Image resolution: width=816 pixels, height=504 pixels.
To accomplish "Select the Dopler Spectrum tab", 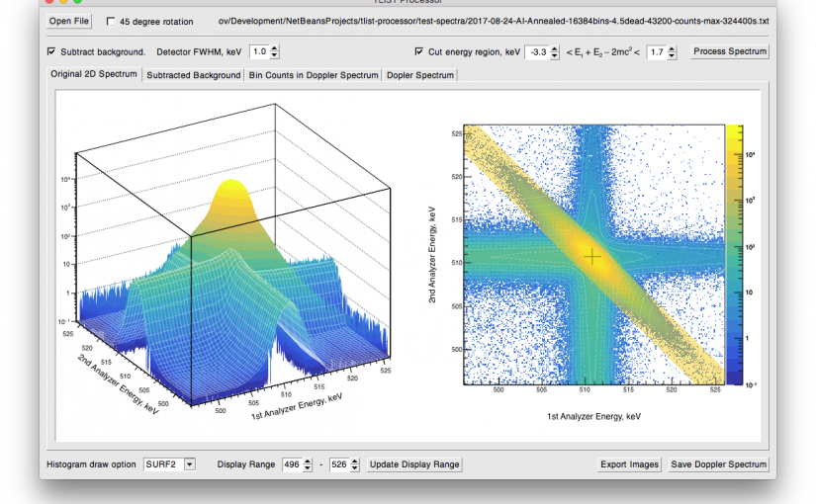I will (420, 74).
